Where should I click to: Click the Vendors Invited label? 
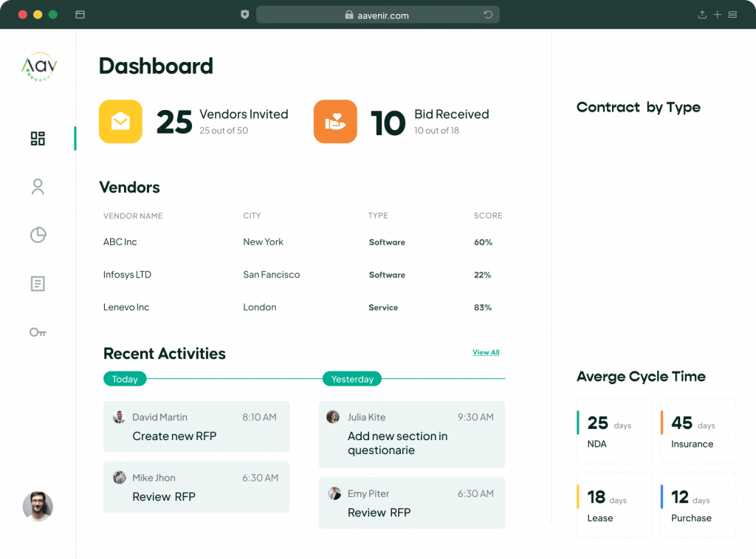(244, 114)
